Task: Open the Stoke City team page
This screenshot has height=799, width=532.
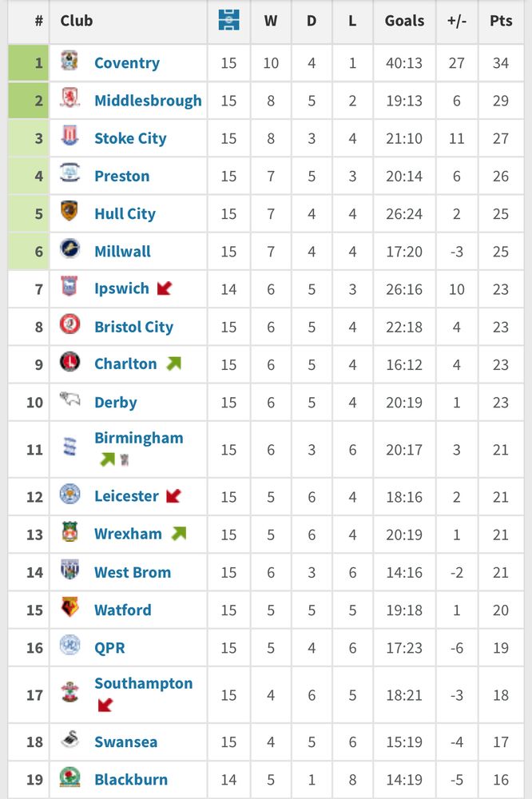Action: tap(130, 138)
